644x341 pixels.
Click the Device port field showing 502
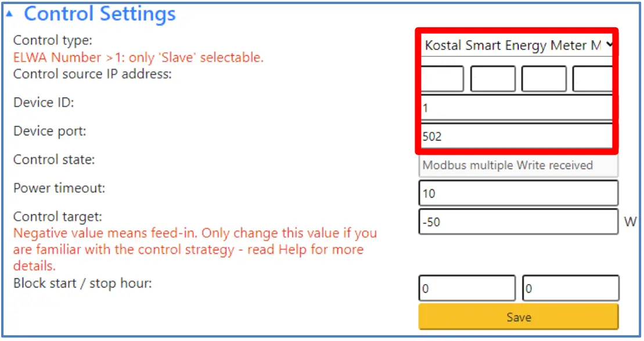pyautogui.click(x=516, y=137)
